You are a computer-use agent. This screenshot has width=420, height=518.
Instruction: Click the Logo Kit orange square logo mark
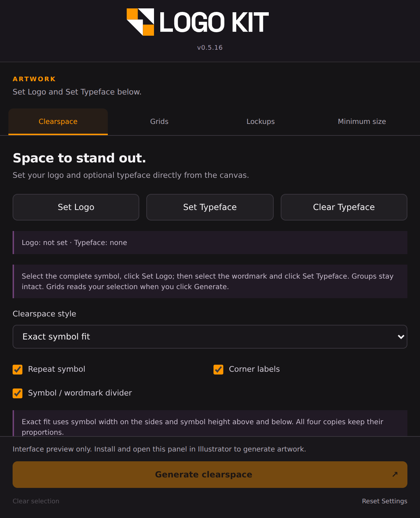(140, 22)
